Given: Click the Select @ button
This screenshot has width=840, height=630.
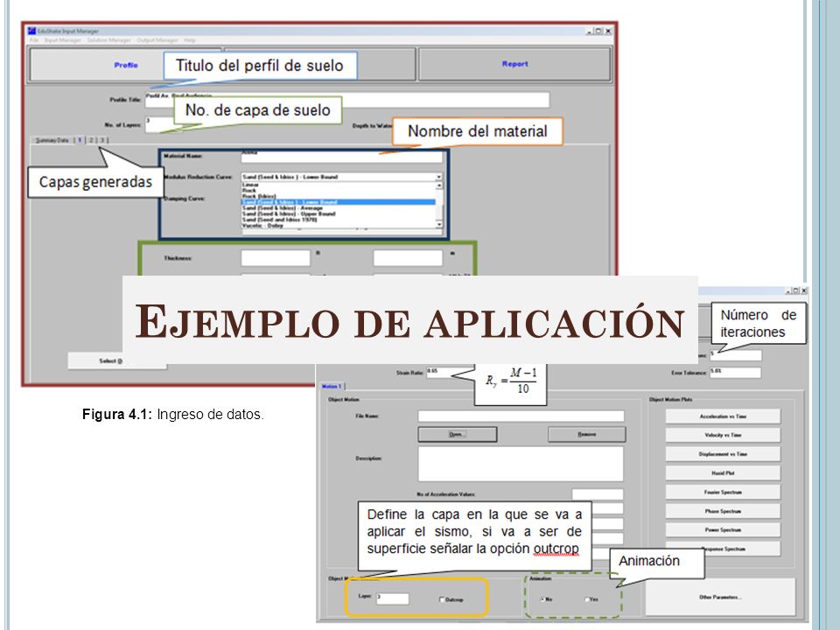Looking at the screenshot, I should click(116, 361).
